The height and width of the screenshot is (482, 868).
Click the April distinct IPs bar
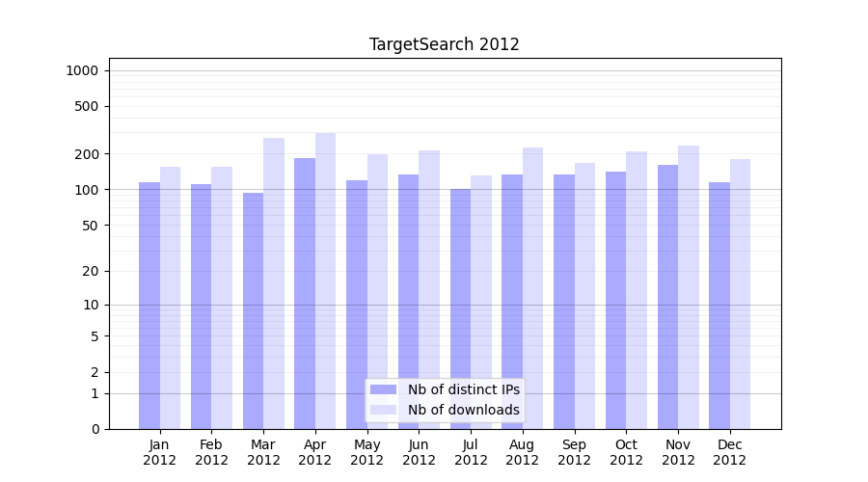(305, 289)
